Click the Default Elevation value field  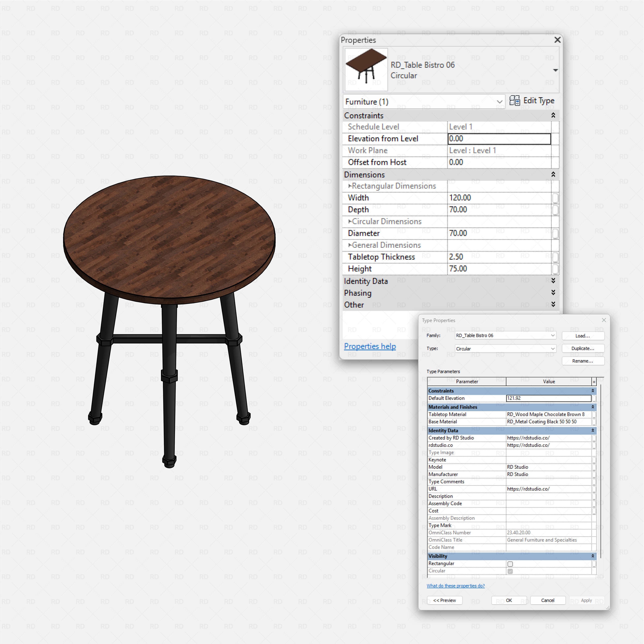(549, 398)
